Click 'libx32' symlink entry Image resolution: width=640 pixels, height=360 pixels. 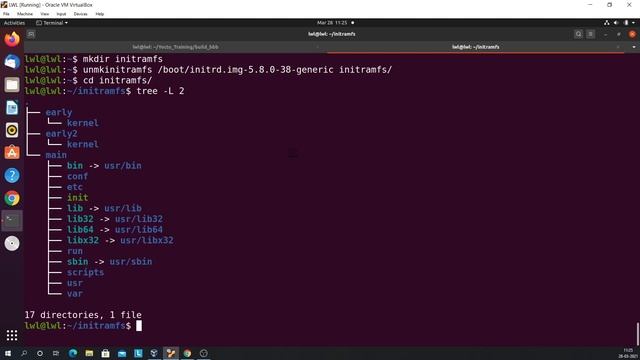pos(83,240)
